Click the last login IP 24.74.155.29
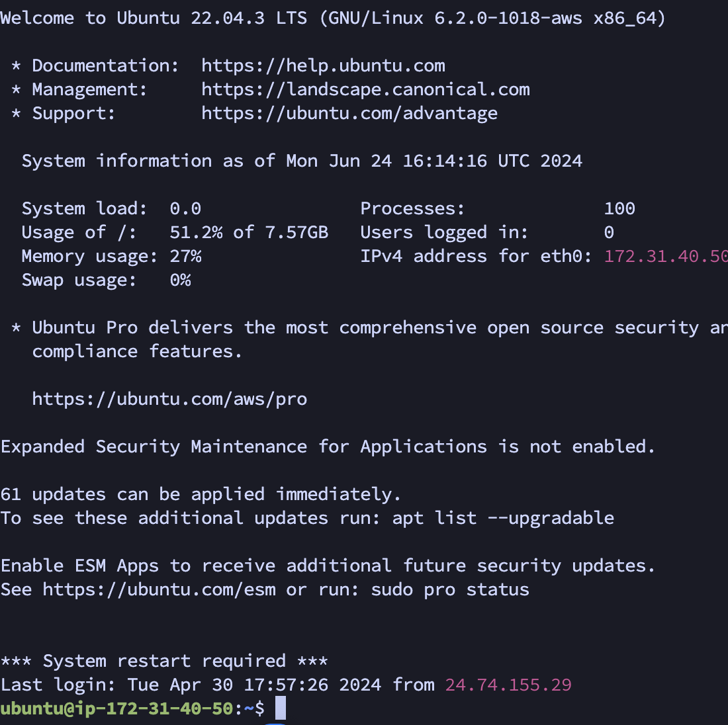Viewport: 728px width, 725px height. tap(508, 685)
